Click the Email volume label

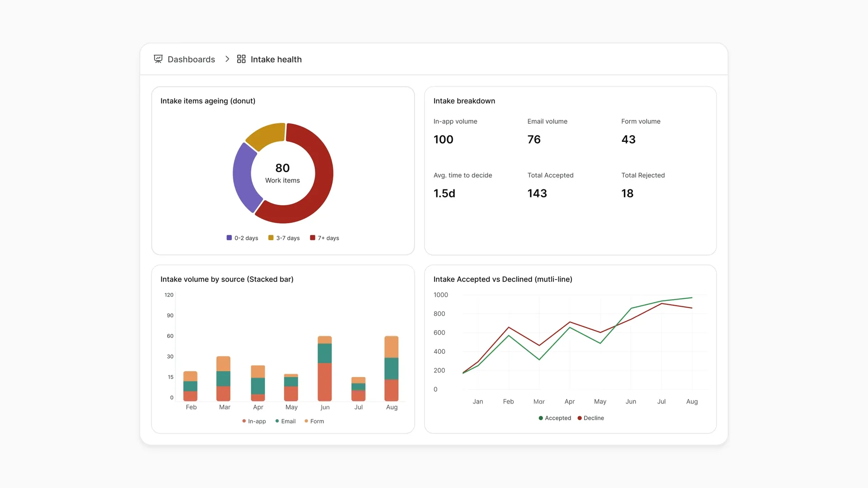pyautogui.click(x=547, y=121)
